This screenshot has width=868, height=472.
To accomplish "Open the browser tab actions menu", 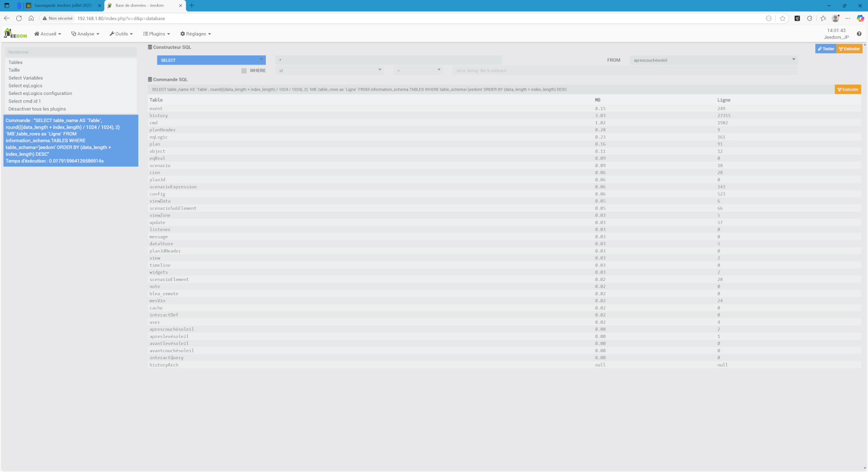I will [x=7, y=5].
